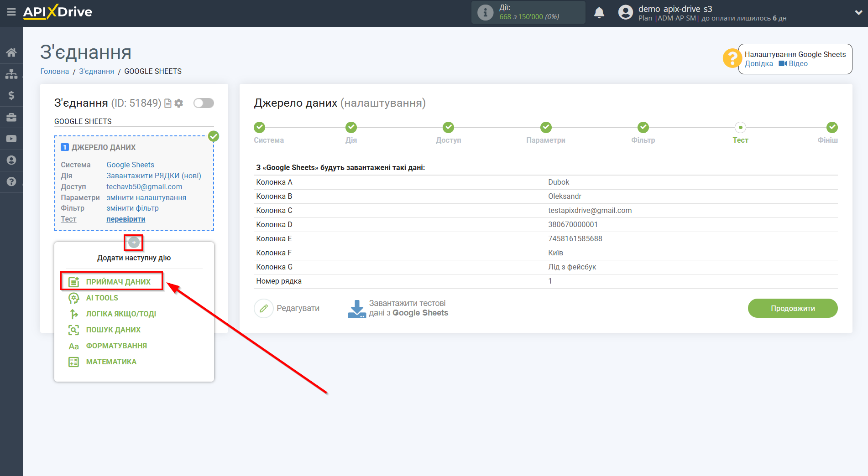Choose ЛОГІКА ЯКЩО/ТОДІ option
Image resolution: width=868 pixels, height=476 pixels.
(121, 314)
